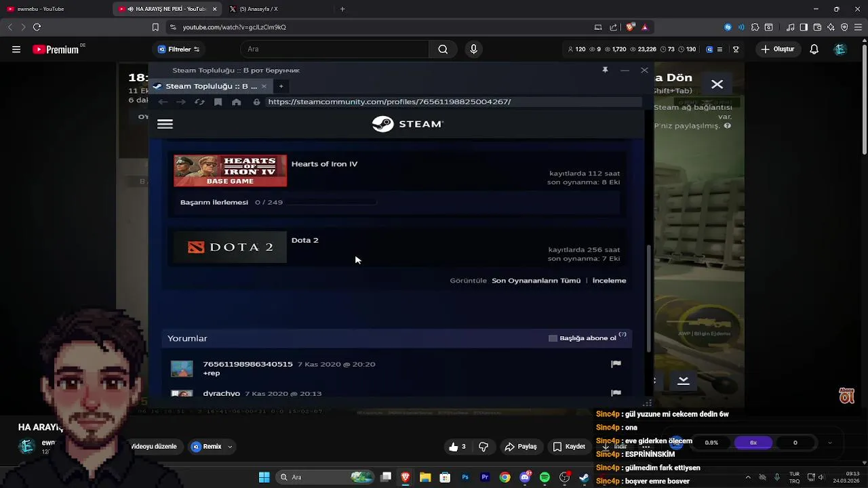Bookmark this page in address bar
This screenshot has height=488, width=868.
coord(155,27)
